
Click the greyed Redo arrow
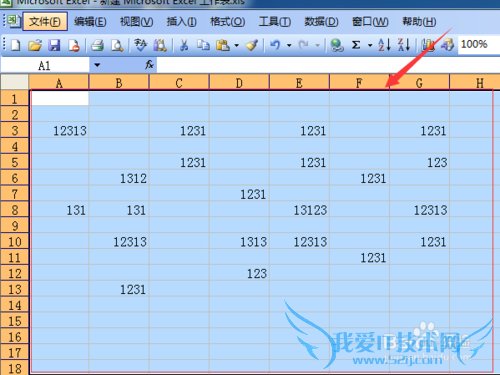pyautogui.click(x=304, y=45)
